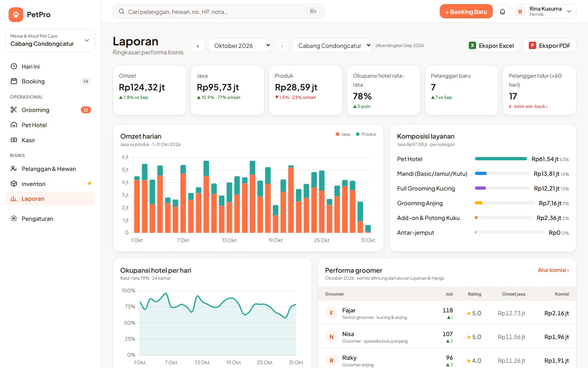Expand the Rina Kusuma user menu
588x368 pixels.
(545, 11)
